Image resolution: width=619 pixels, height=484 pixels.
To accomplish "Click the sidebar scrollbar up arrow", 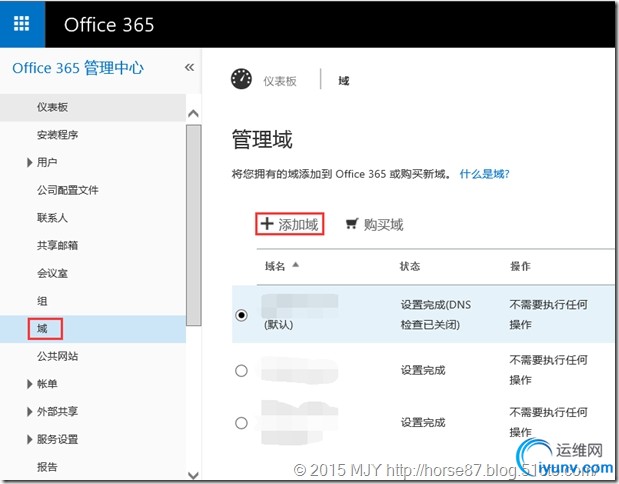I will [x=193, y=114].
